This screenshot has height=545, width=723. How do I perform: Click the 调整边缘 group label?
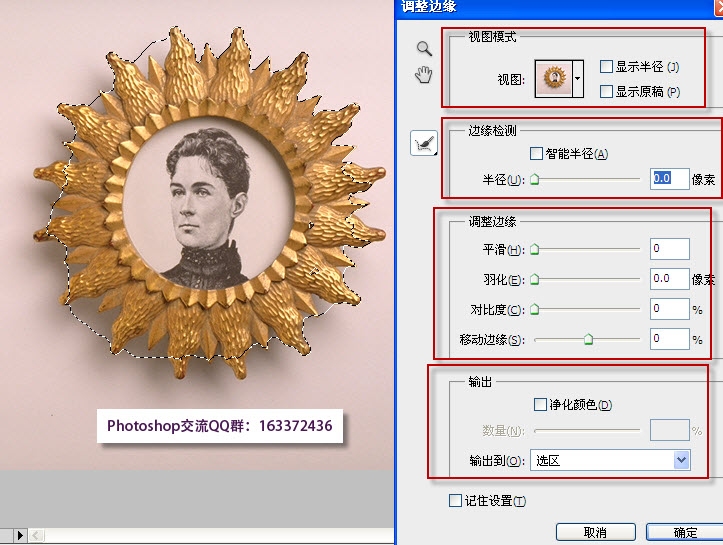coord(492,221)
